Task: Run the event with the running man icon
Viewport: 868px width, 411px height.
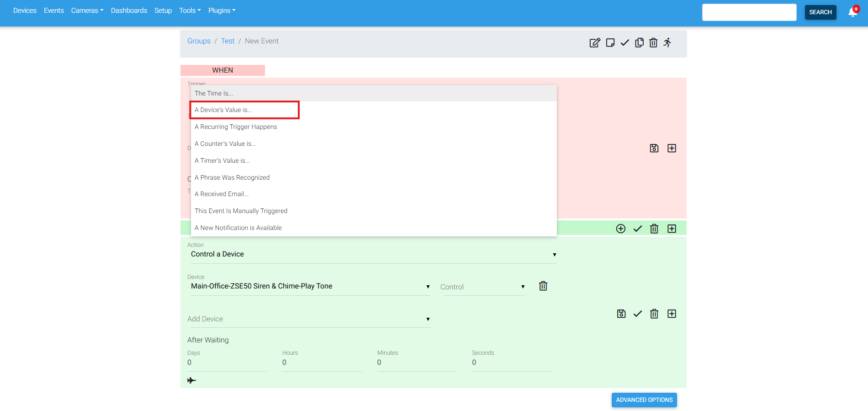Action: pos(667,43)
